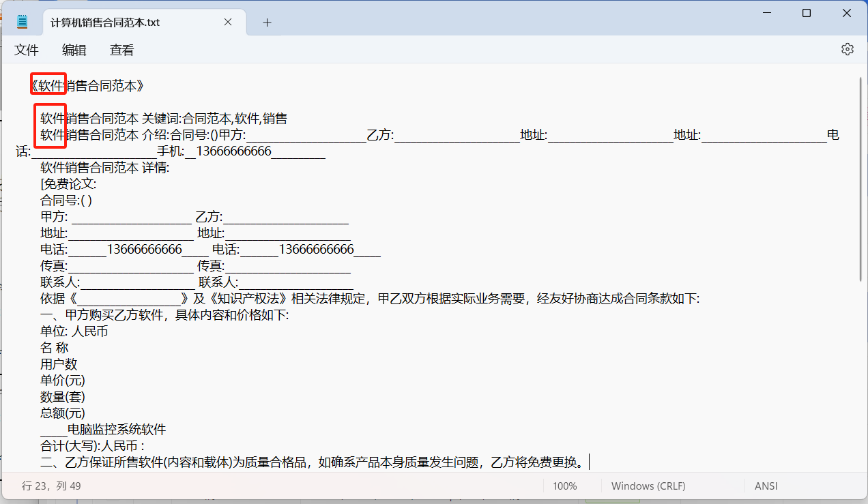Click the Notepad notebook icon in the title bar

click(23, 20)
